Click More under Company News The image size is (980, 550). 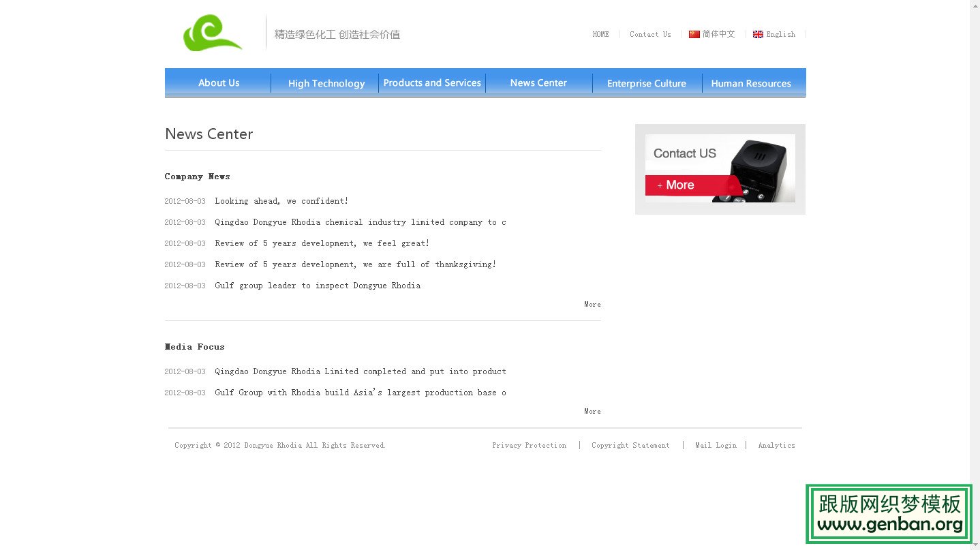point(592,304)
